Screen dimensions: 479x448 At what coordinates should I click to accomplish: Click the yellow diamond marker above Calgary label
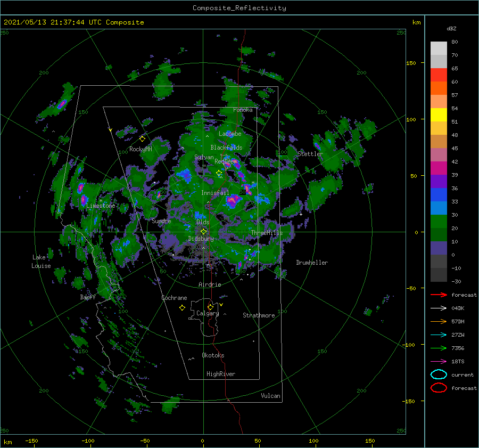pos(210,307)
